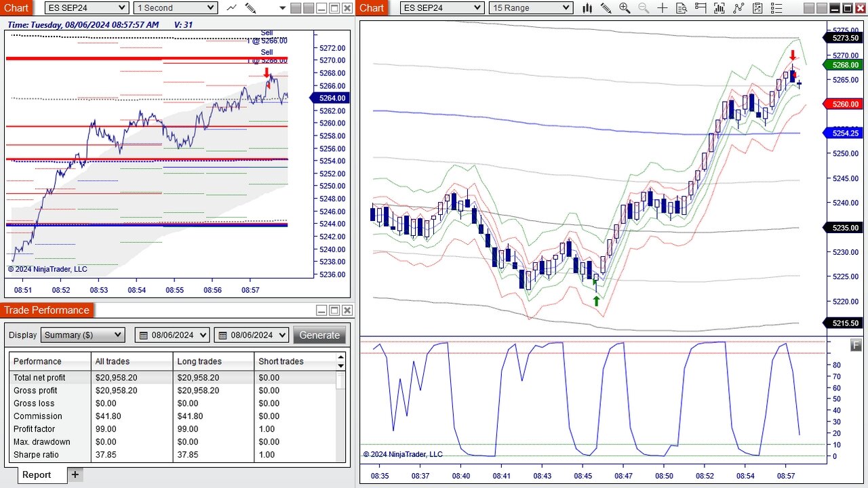The width and height of the screenshot is (868, 488).
Task: Click the 5215.50 price marker
Action: tap(844, 323)
